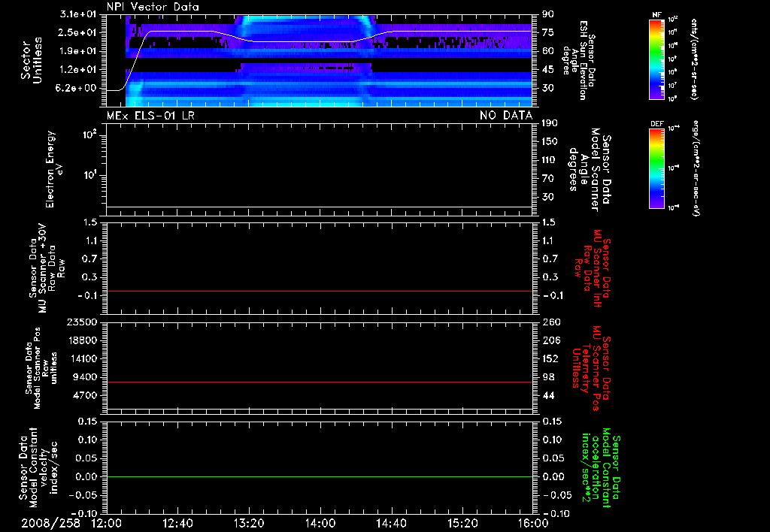Select the green Model Constant acceleration label
The image size is (770, 532).
tap(601, 467)
